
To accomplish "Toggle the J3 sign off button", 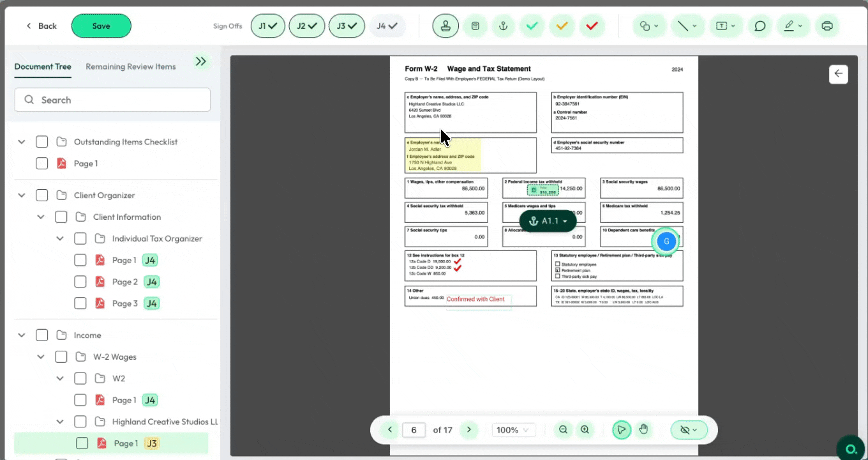I will (347, 26).
